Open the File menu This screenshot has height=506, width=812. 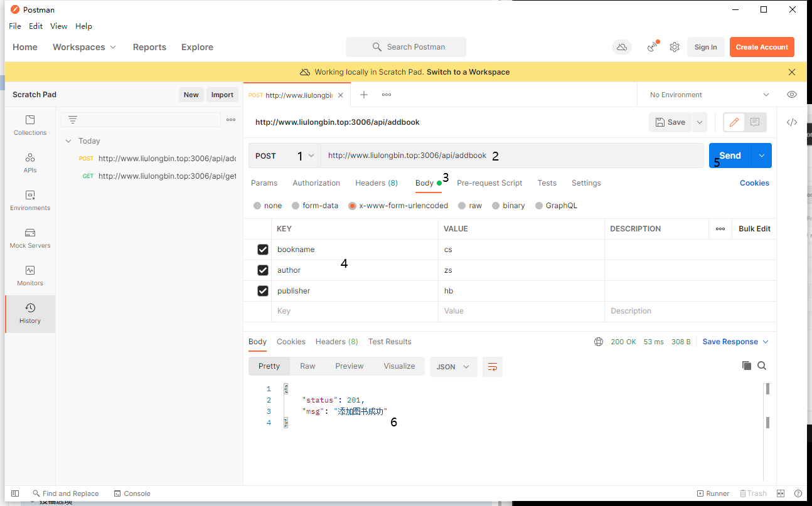pos(15,26)
